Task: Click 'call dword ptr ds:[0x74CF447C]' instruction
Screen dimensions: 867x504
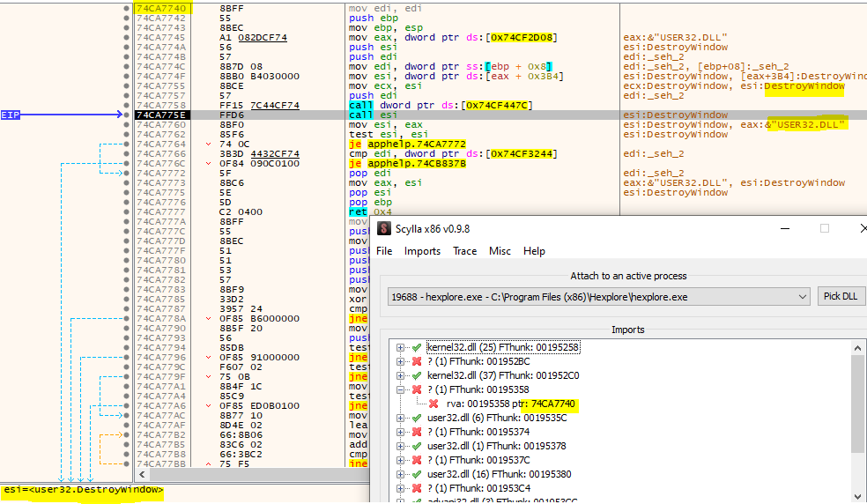Action: coord(441,105)
